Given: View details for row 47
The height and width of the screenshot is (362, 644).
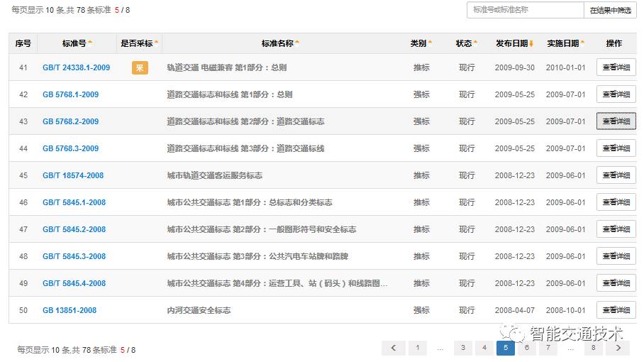Looking at the screenshot, I should tap(616, 229).
